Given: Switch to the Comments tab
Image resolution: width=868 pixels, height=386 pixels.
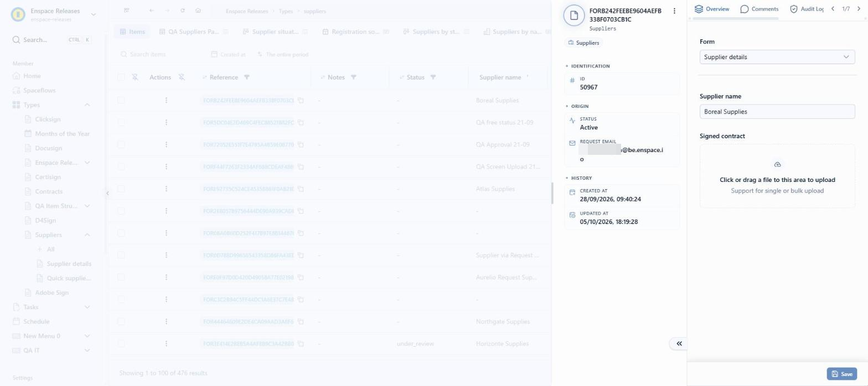Looking at the screenshot, I should click(x=759, y=9).
